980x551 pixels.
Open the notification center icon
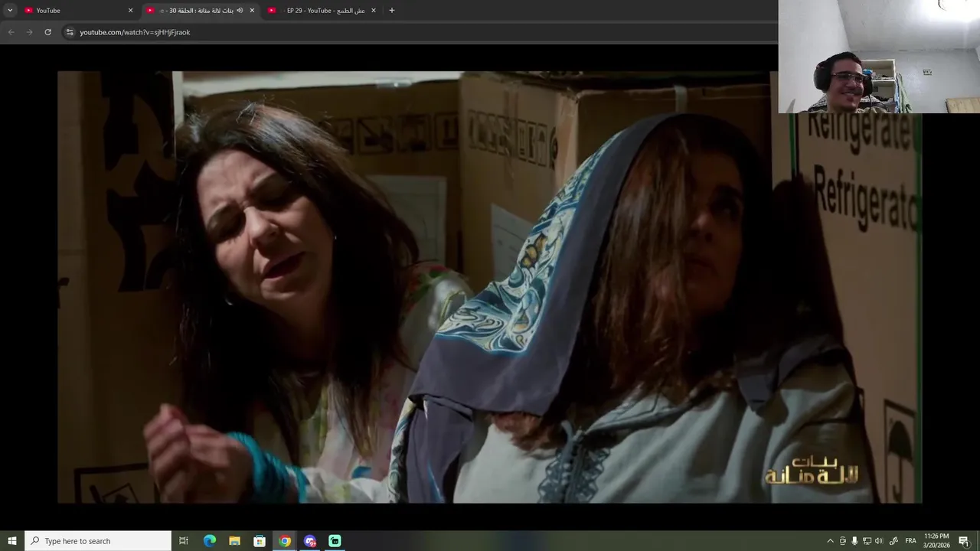tap(964, 541)
